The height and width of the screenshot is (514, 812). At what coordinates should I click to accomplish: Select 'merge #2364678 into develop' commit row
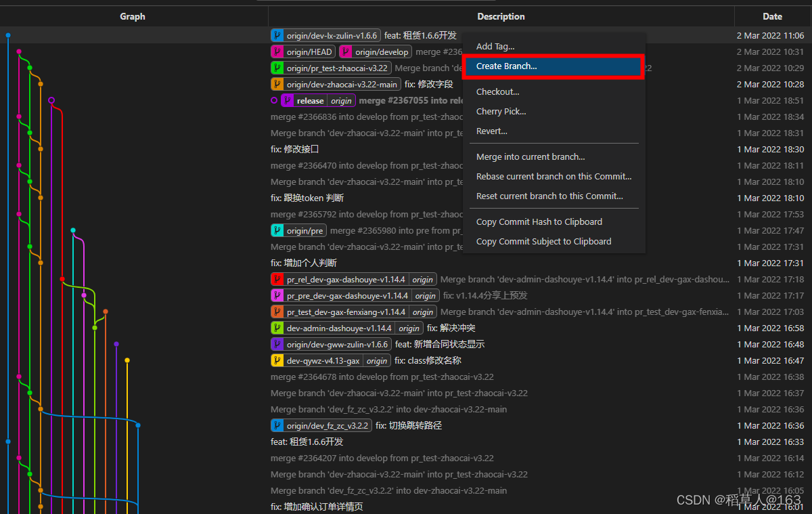tap(382, 377)
